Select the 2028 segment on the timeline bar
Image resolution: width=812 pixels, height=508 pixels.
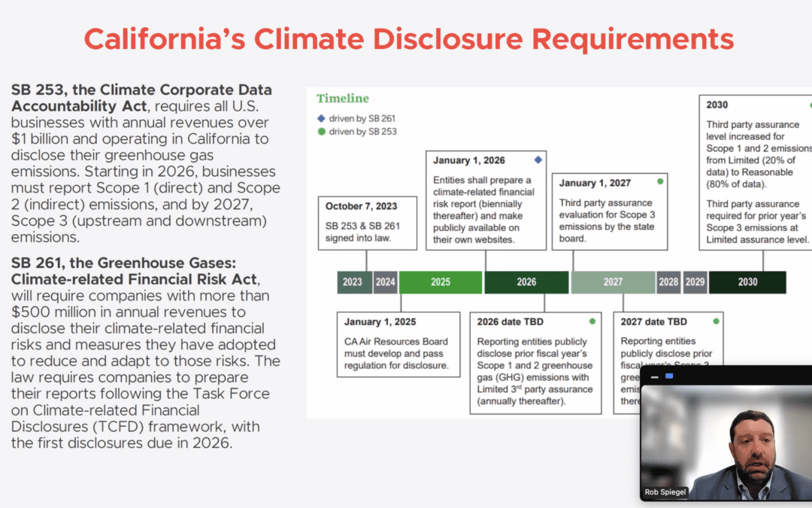668,282
